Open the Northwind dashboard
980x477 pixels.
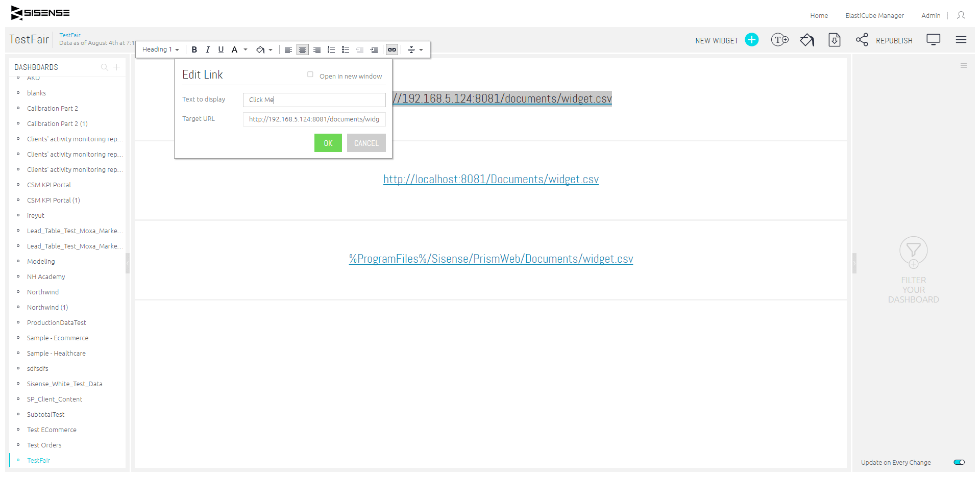pyautogui.click(x=43, y=292)
